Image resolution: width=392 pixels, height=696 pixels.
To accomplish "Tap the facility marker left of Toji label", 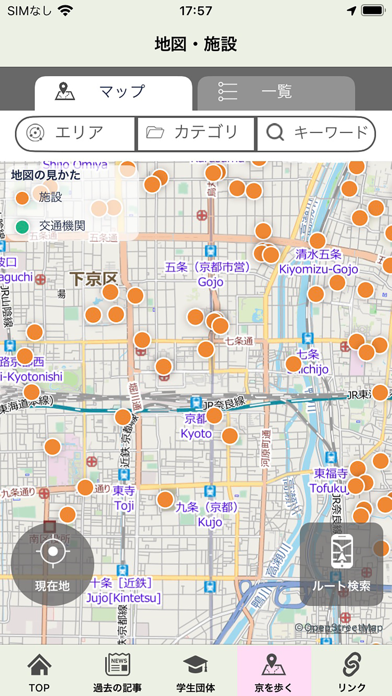I will [x=85, y=487].
